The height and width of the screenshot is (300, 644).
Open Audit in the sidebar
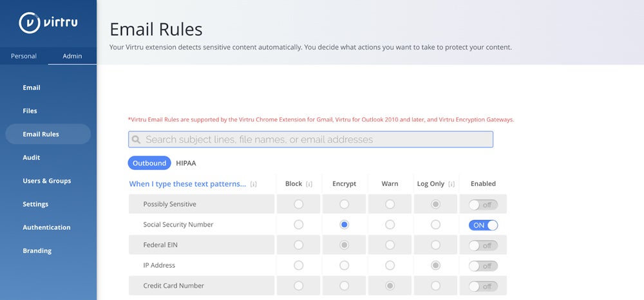tap(32, 158)
